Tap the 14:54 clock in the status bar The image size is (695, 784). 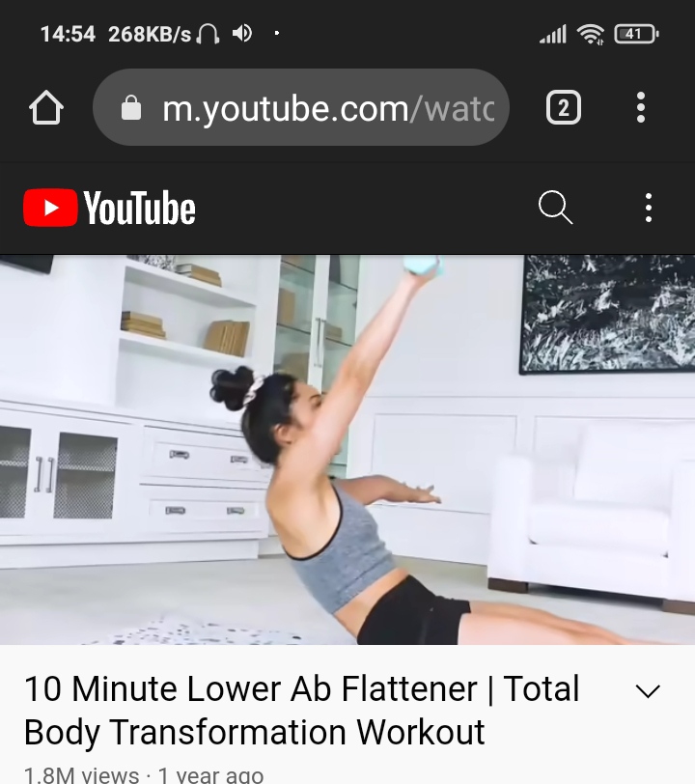pyautogui.click(x=68, y=34)
